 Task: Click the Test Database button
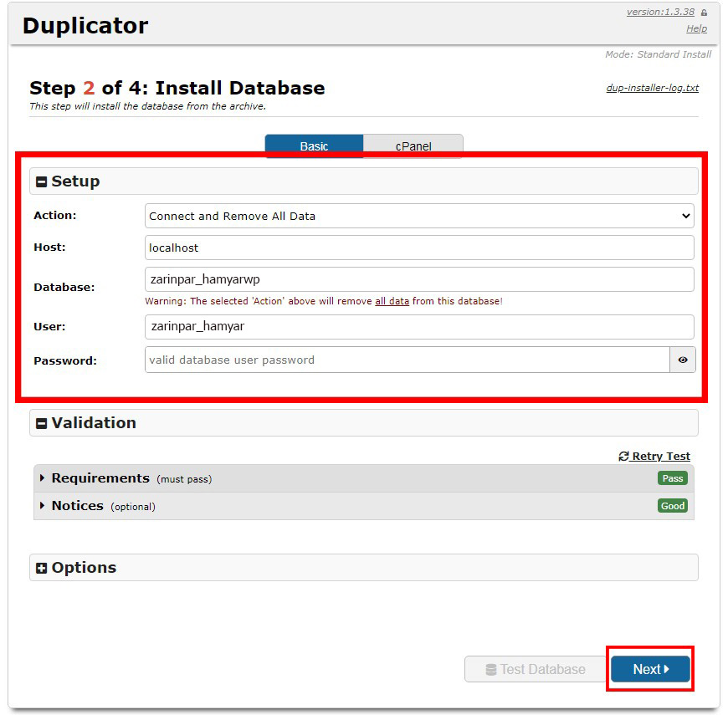[536, 669]
